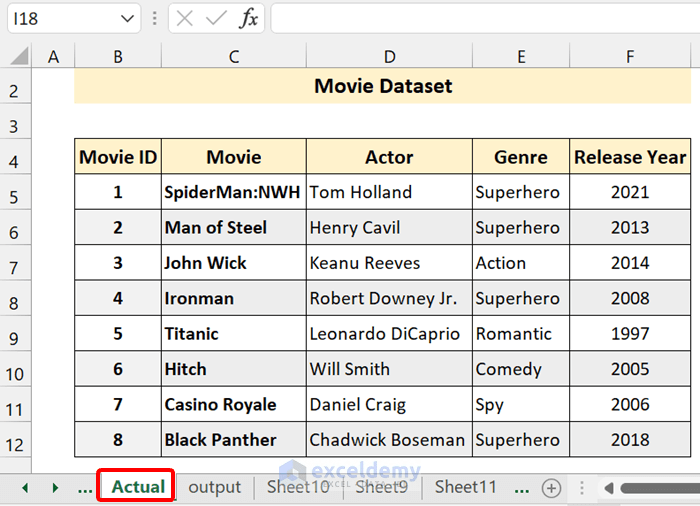Viewport: 700px width, 506px height.
Task: Select column B header
Action: (118, 57)
